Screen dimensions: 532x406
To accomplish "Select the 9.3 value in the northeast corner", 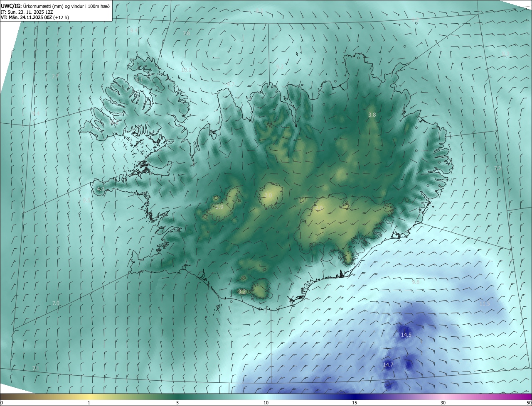I will [x=506, y=53].
